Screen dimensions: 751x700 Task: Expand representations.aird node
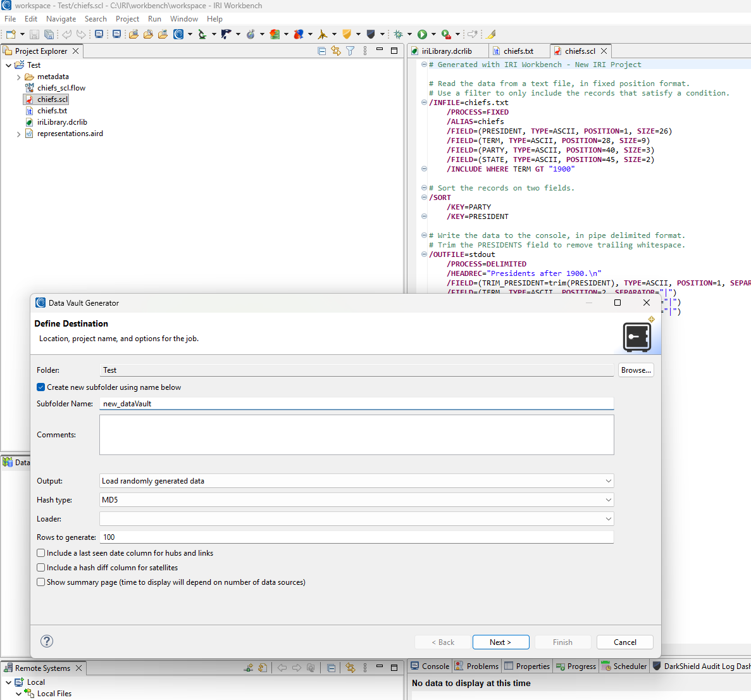tap(19, 134)
